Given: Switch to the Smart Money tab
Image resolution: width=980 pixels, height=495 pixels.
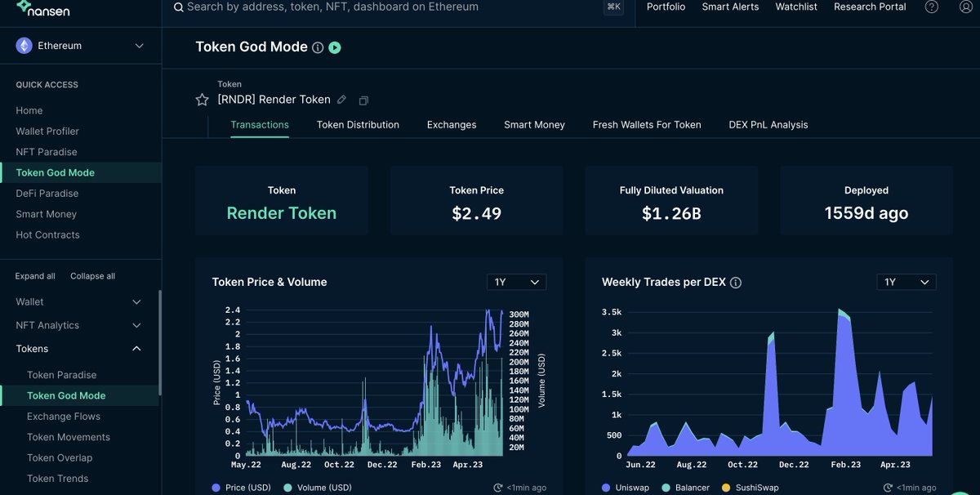Looking at the screenshot, I should pyautogui.click(x=534, y=125).
